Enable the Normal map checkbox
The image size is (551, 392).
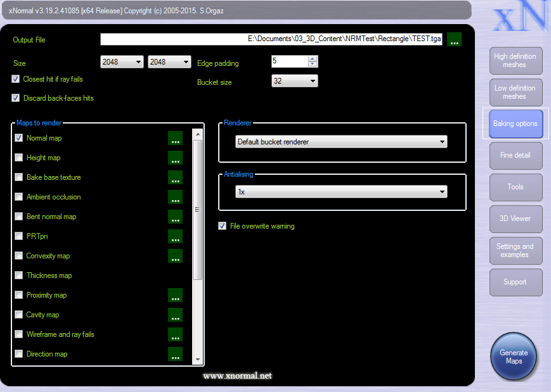19,138
